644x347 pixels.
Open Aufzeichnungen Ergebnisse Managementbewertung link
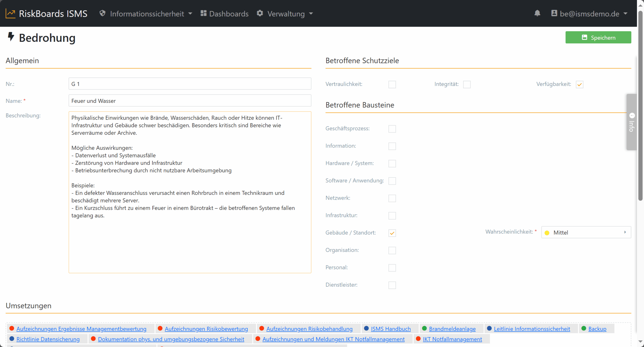[81, 329]
